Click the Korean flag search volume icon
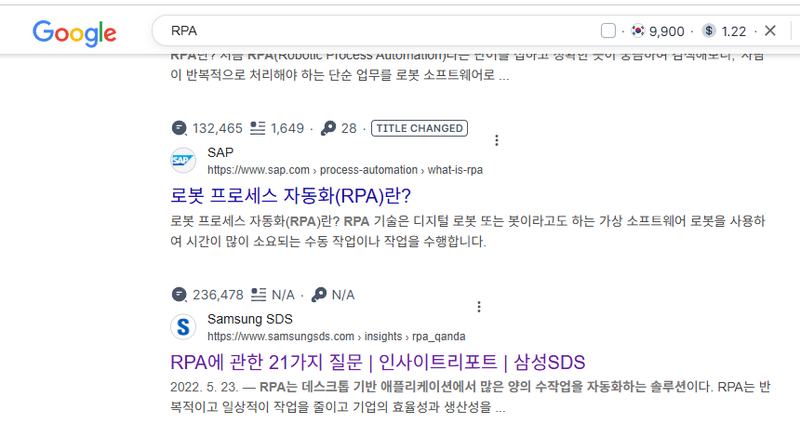 637,31
